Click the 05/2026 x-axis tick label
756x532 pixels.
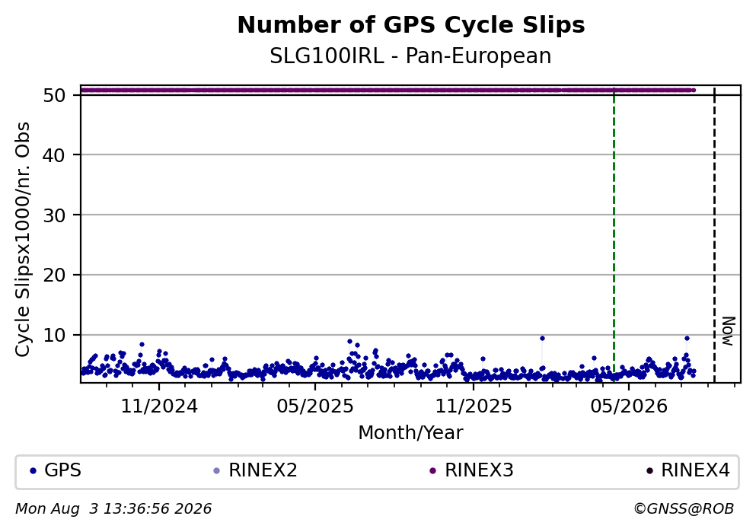(629, 406)
